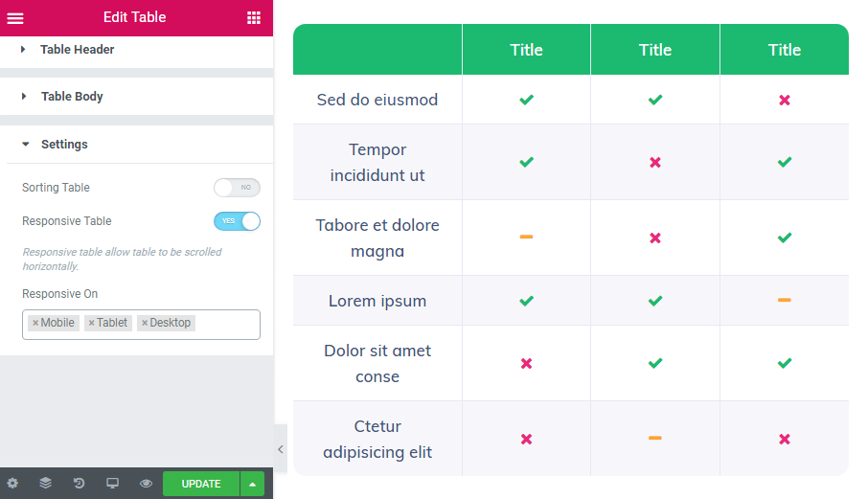Remove the Tablet tag from Responsive On

pos(91,323)
